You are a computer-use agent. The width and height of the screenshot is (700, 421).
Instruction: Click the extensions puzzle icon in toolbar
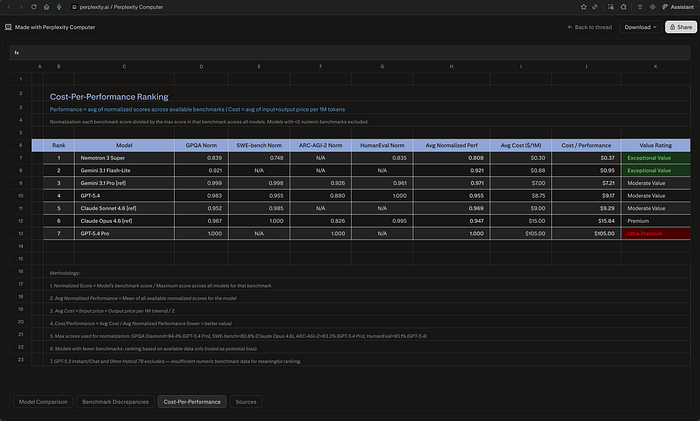click(624, 7)
